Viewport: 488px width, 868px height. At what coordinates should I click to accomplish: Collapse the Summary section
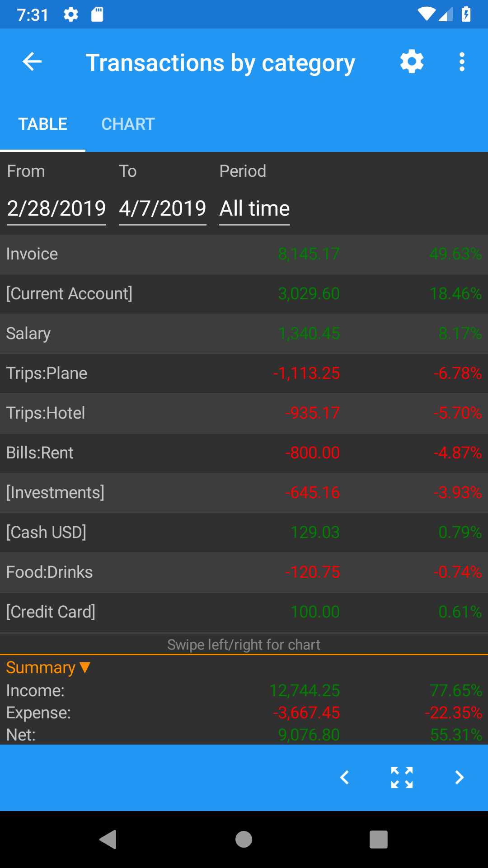click(48, 668)
